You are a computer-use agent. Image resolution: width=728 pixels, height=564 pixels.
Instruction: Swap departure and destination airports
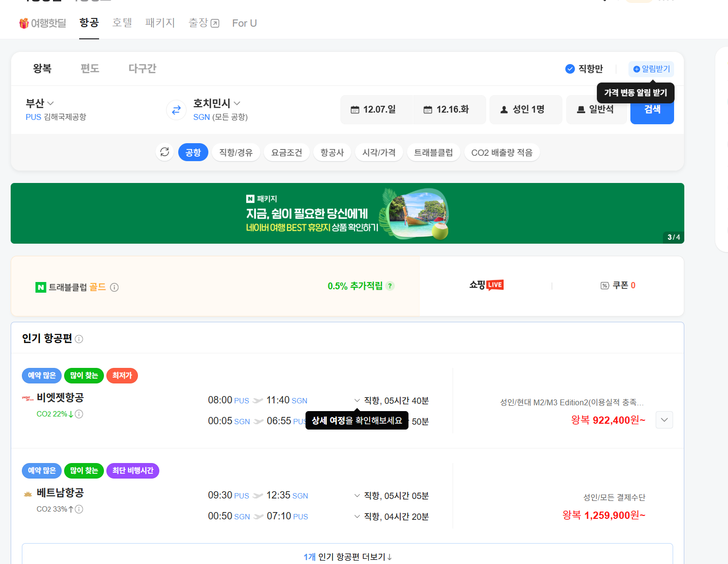[176, 110]
